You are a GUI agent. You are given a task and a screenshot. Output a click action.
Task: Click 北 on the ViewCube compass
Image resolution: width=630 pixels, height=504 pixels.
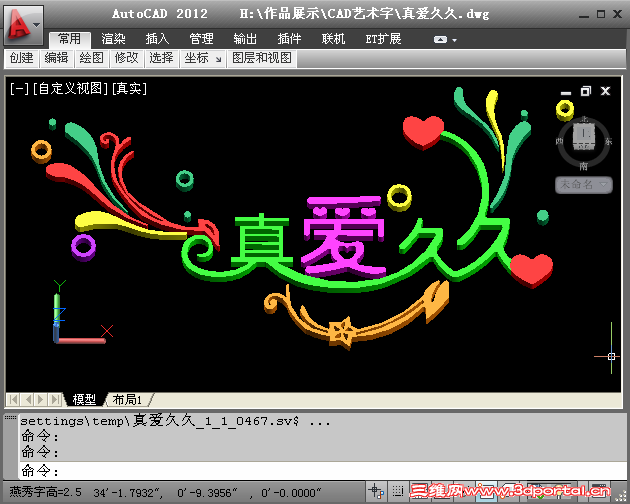(x=584, y=118)
